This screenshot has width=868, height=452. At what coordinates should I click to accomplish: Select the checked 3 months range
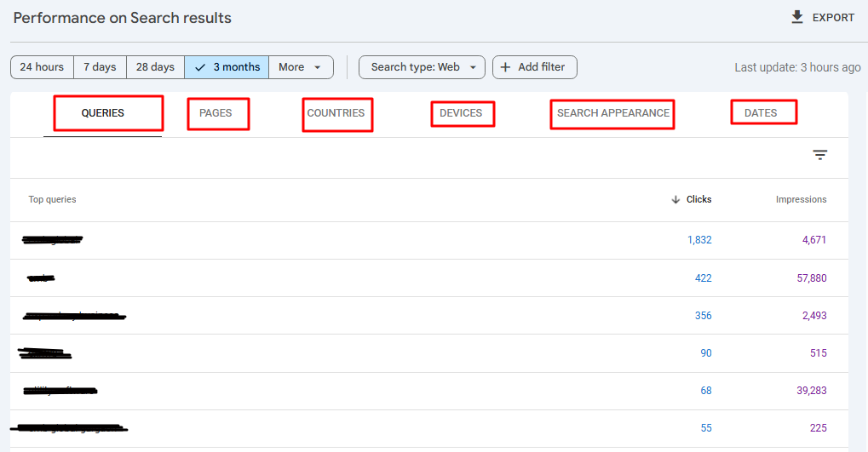[x=227, y=67]
